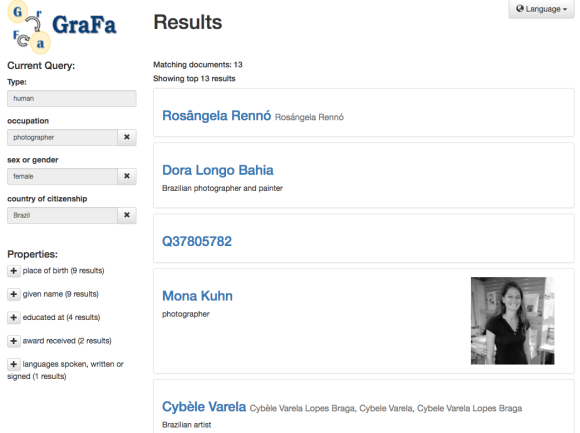Open the Cybèle Varela result
Image resolution: width=580 pixels, height=433 pixels.
point(204,407)
